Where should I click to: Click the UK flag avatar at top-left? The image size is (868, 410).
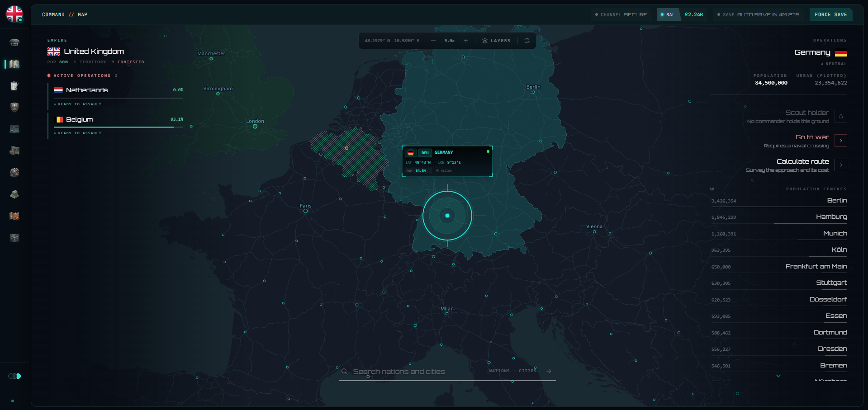[14, 14]
